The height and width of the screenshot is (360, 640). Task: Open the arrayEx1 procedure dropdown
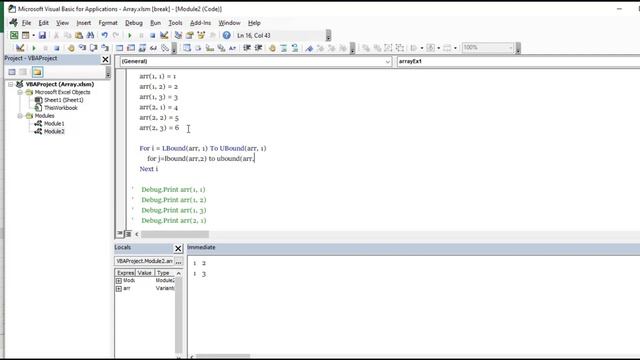click(518, 61)
